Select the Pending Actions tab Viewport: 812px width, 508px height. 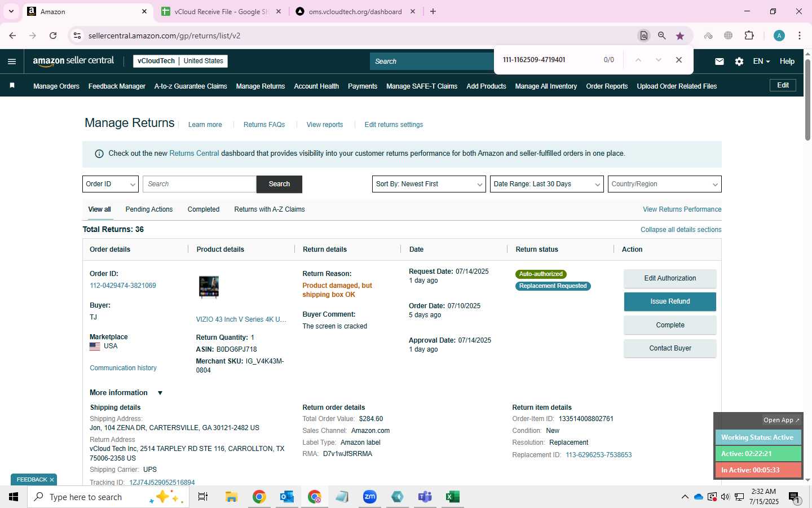149,209
